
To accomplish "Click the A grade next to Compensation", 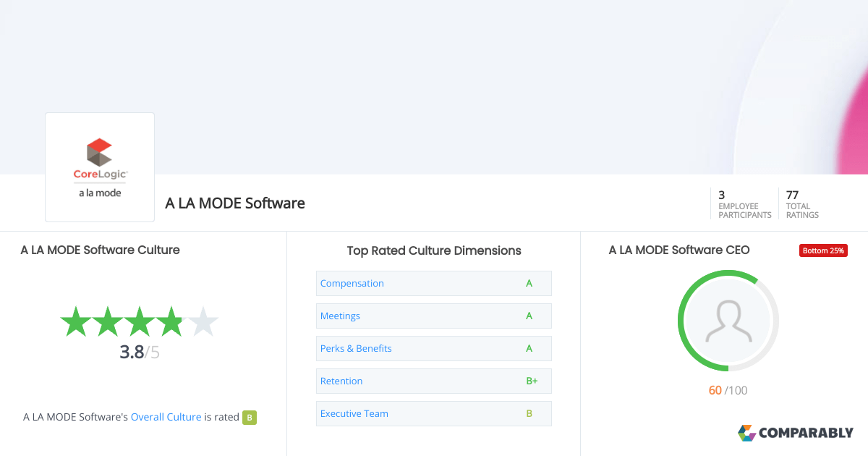I will [x=529, y=283].
